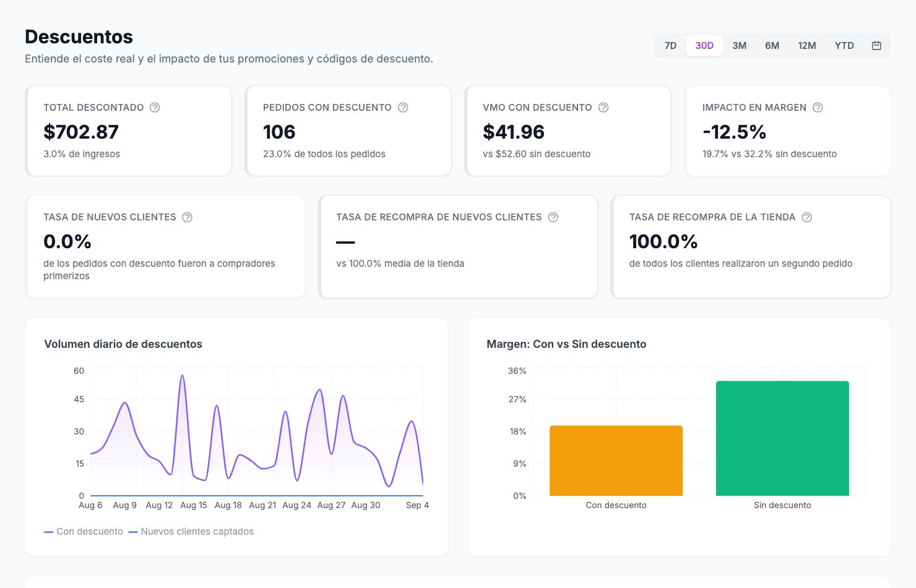
Task: Click the Sep 4 axis label
Action: 417,505
